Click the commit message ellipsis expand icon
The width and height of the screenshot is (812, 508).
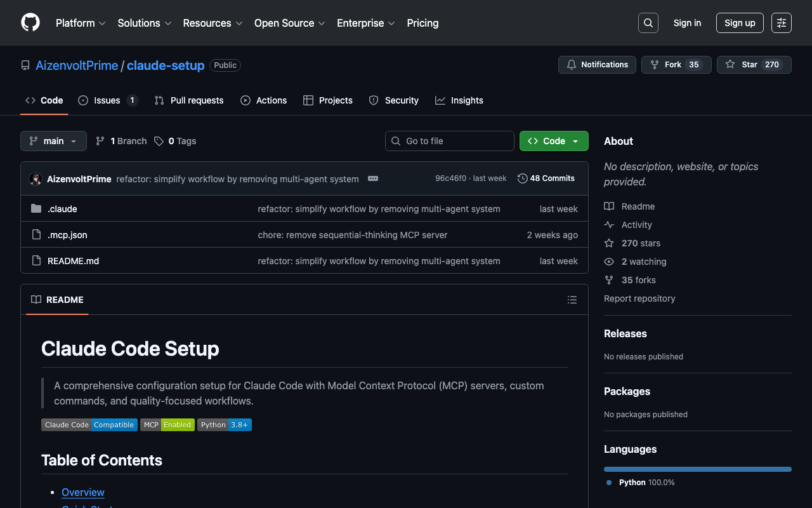point(373,178)
